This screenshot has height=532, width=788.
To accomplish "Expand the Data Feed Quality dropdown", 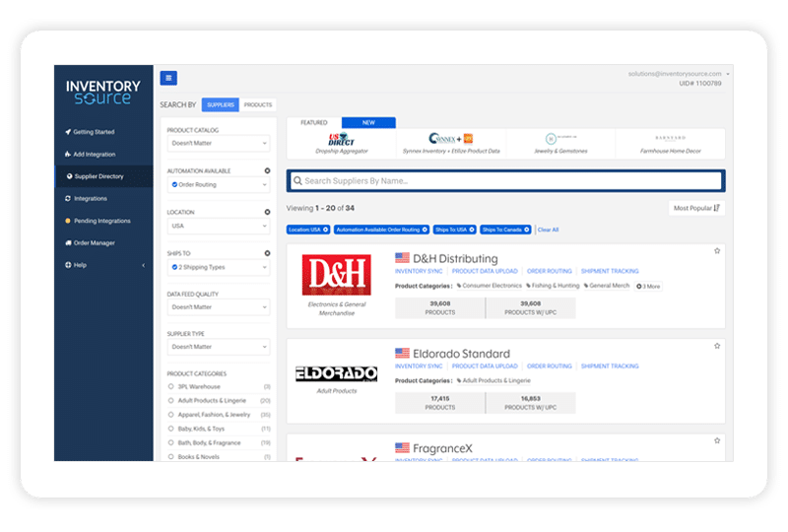I will [x=219, y=307].
